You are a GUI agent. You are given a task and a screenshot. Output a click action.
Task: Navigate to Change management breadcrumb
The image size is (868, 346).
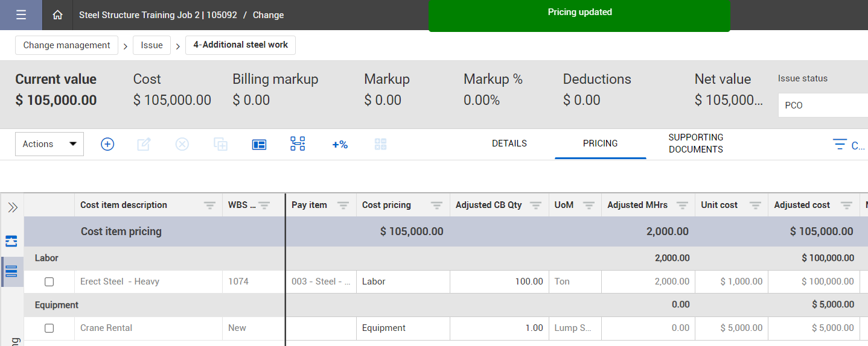(66, 45)
